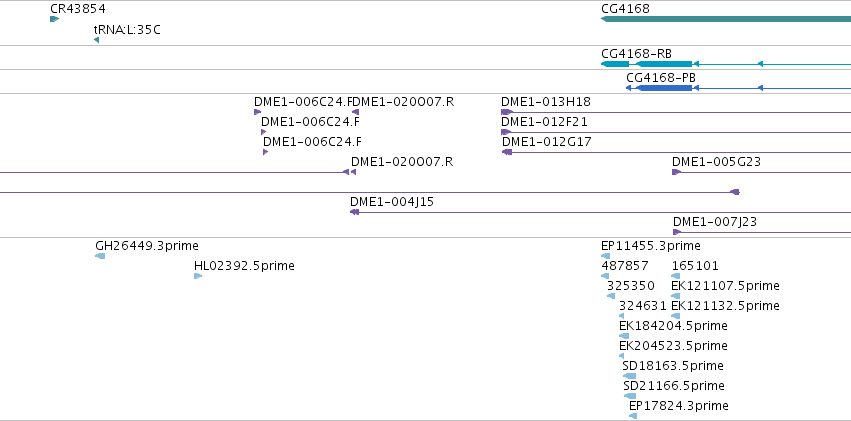Select the EK184204.5prime text label
Screen dimensions: 851x421
[x=674, y=326]
